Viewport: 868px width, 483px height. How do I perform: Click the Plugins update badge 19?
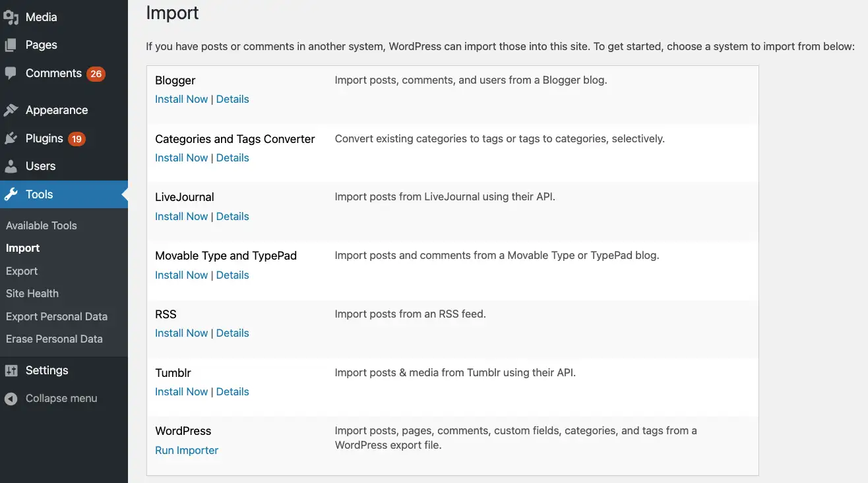(77, 139)
